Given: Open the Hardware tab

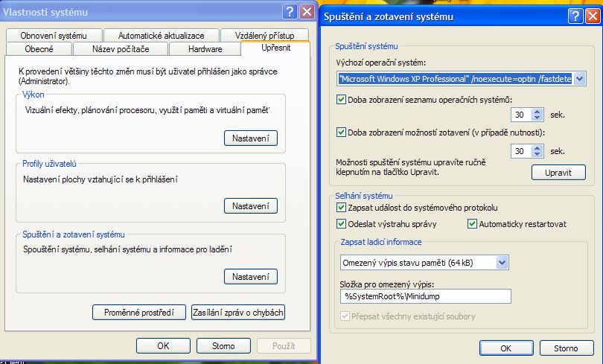Looking at the screenshot, I should [205, 49].
